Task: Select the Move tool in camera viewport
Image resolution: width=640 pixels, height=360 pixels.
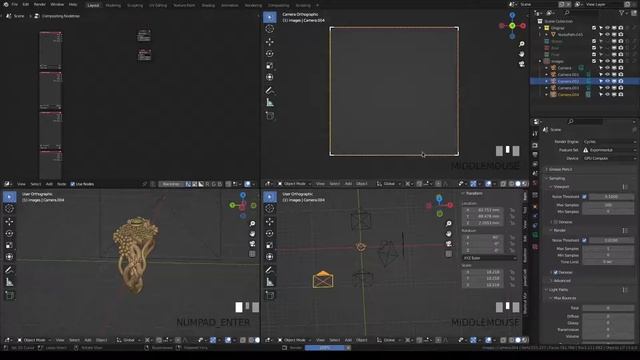Action: click(270, 42)
